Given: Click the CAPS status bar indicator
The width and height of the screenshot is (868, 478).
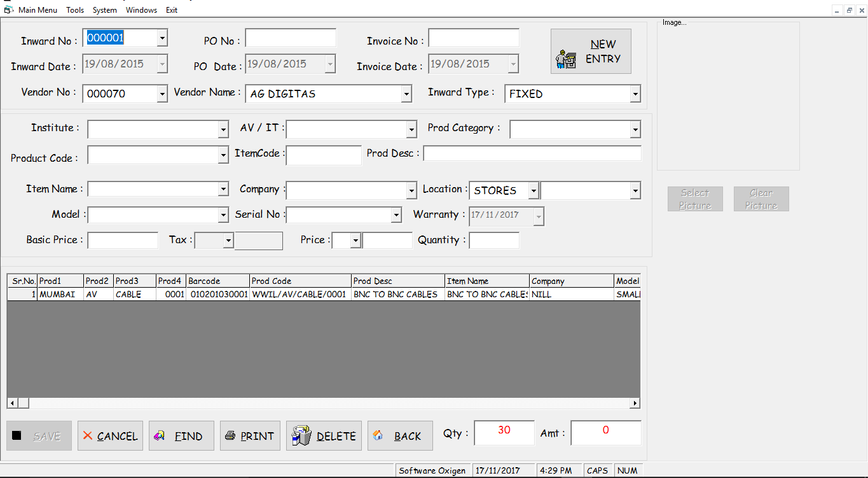Looking at the screenshot, I should click(x=598, y=471).
